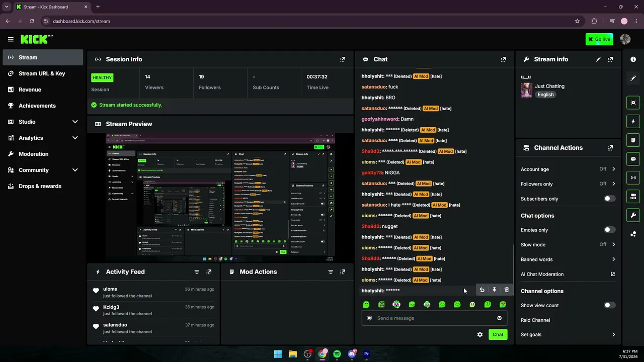Expand the Analytics sidebar section
The image size is (644, 362).
(75, 138)
